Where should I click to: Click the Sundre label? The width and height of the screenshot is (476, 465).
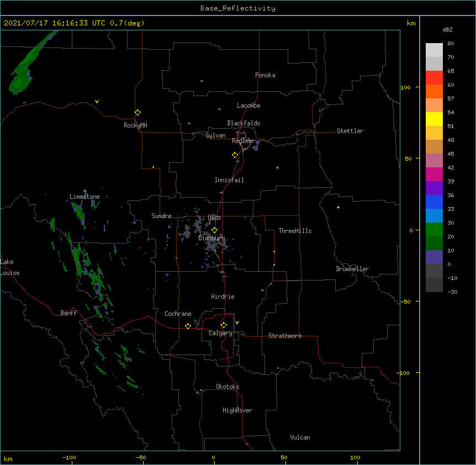pos(161,216)
